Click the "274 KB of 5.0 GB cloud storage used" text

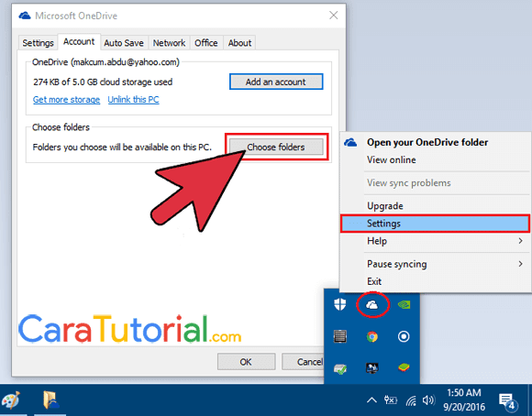(103, 82)
